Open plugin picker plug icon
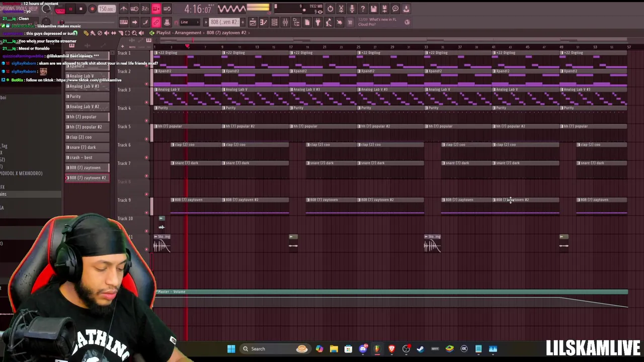644x362 pixels. [x=317, y=22]
